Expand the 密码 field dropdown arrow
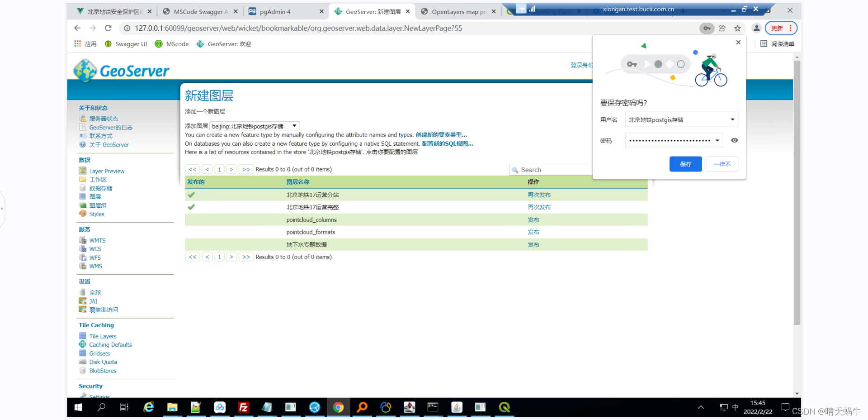The height and width of the screenshot is (420, 868). click(717, 140)
